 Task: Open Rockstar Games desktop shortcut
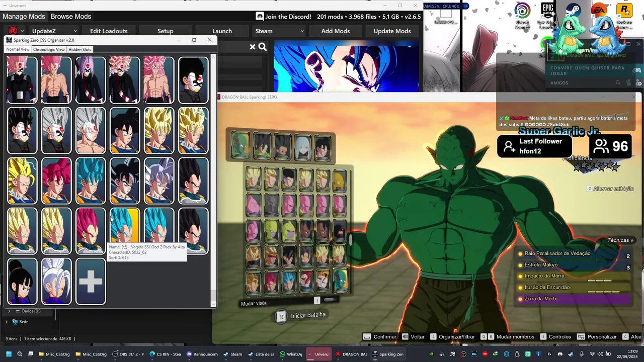point(624,16)
